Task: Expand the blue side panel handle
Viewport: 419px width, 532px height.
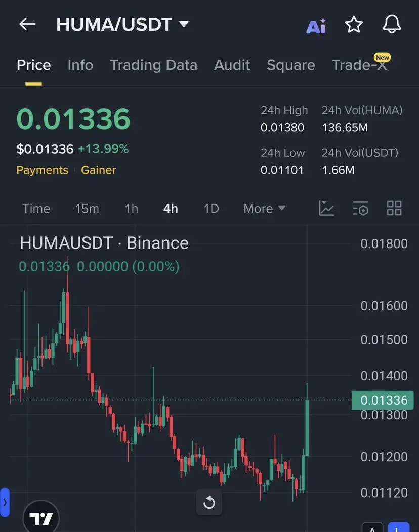Action: (x=5, y=502)
